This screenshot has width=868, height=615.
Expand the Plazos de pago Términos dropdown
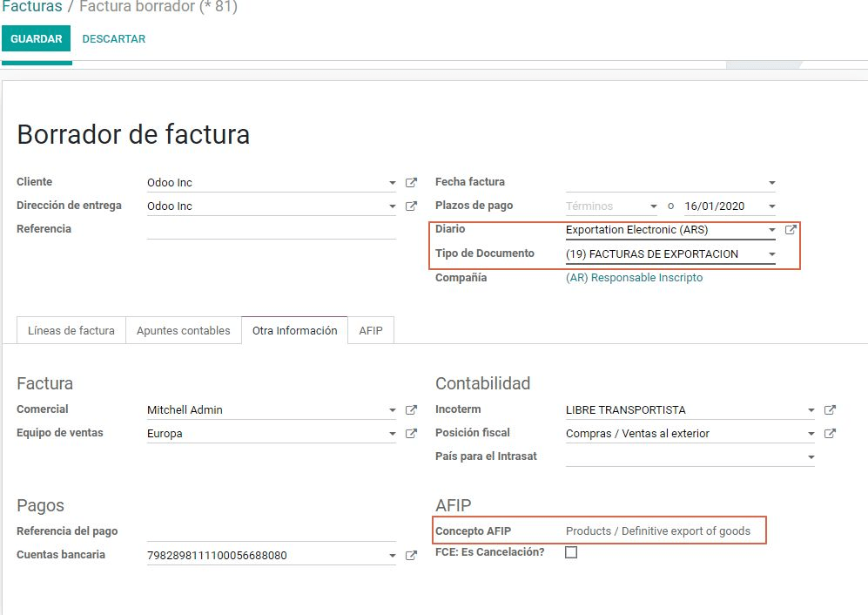point(654,206)
